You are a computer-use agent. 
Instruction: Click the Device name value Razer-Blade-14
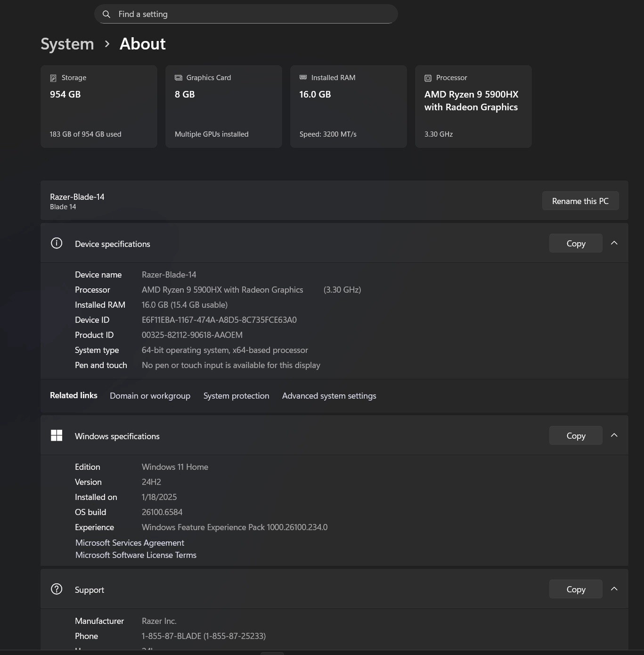[x=169, y=275]
